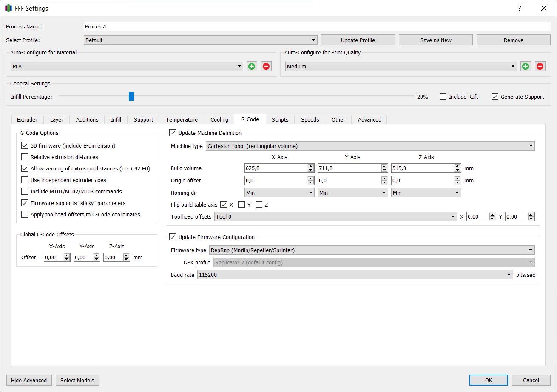This screenshot has width=557, height=392.
Task: Click the Save as New button
Action: [436, 40]
